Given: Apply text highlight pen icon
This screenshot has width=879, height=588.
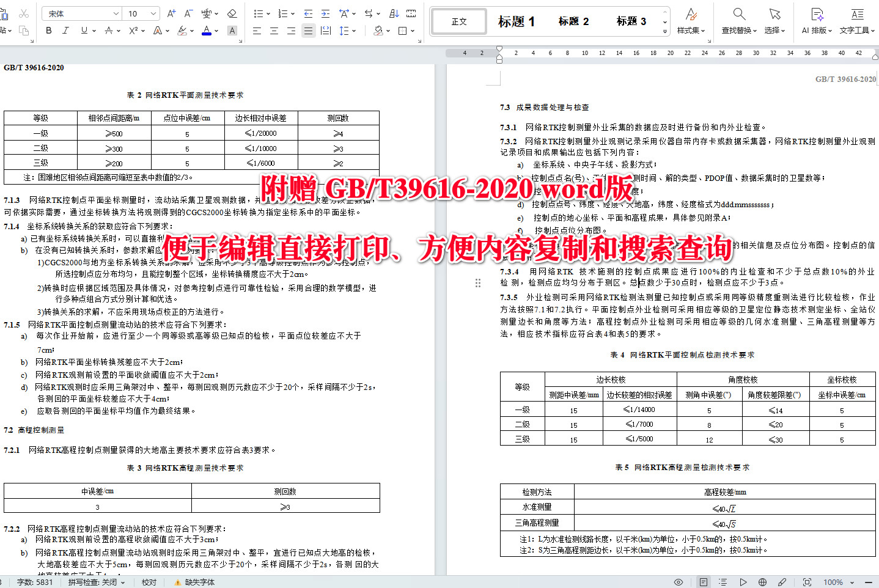Looking at the screenshot, I should click(x=182, y=30).
